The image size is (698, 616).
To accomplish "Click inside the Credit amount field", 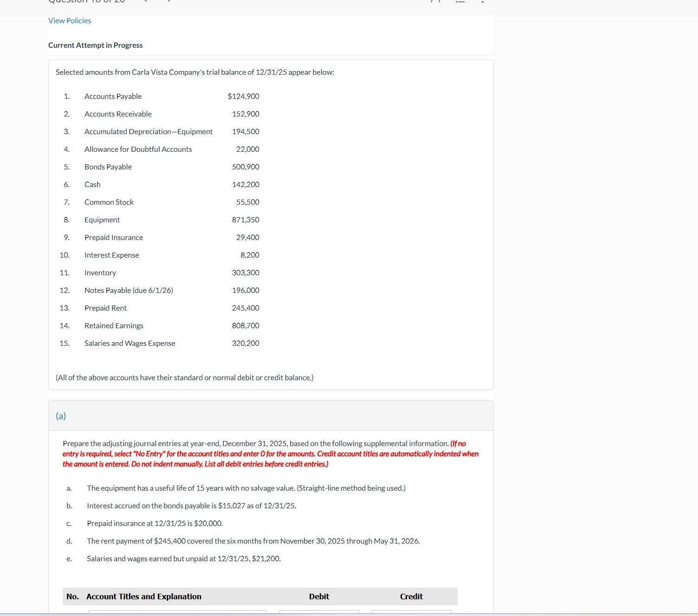I will point(411,613).
